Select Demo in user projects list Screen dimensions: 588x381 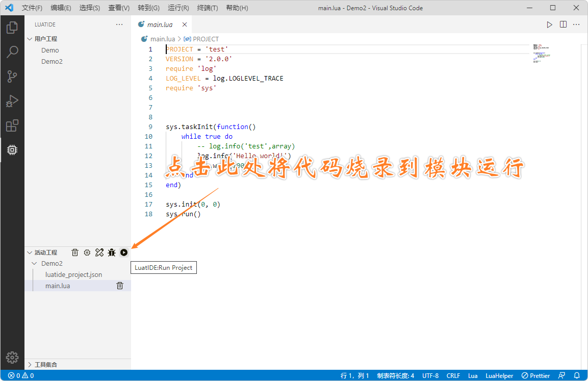pos(50,50)
